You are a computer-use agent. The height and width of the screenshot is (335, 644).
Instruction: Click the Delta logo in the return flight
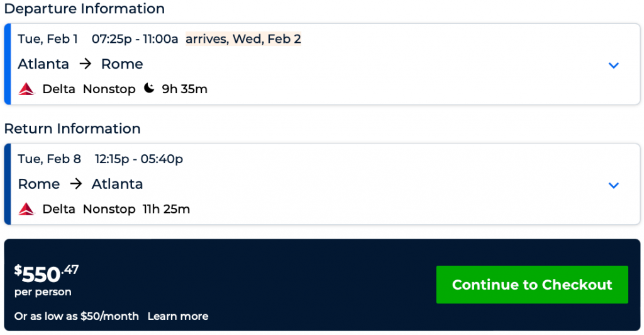tap(26, 208)
